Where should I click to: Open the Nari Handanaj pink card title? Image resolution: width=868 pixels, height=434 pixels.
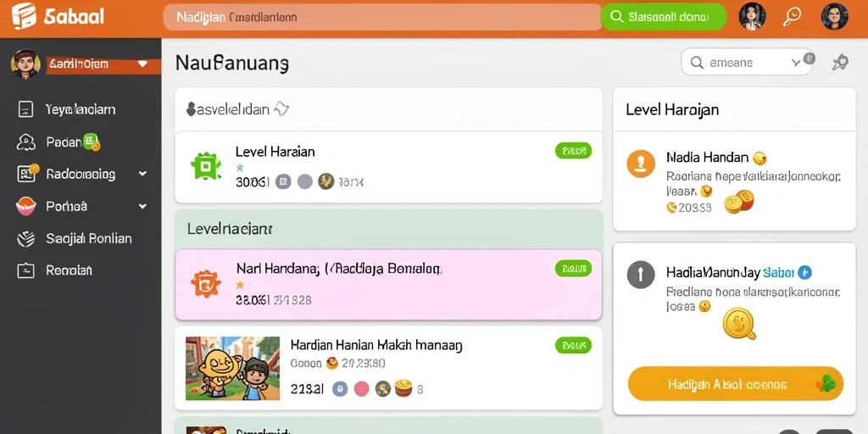[339, 270]
